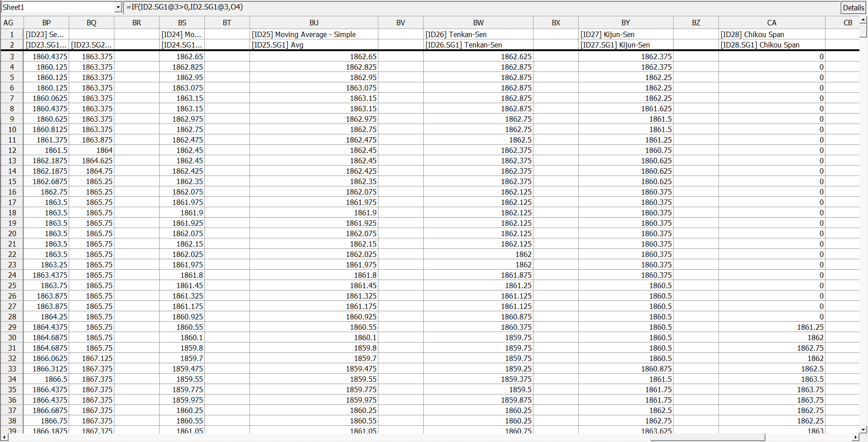
Task: Click the '[ID23] Se...' cell in row 1
Action: [46, 34]
